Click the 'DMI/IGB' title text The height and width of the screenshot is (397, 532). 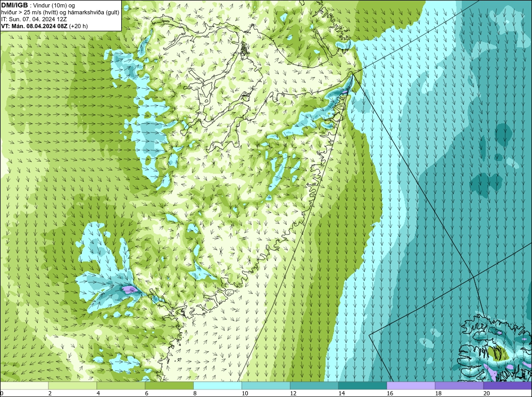coord(14,5)
